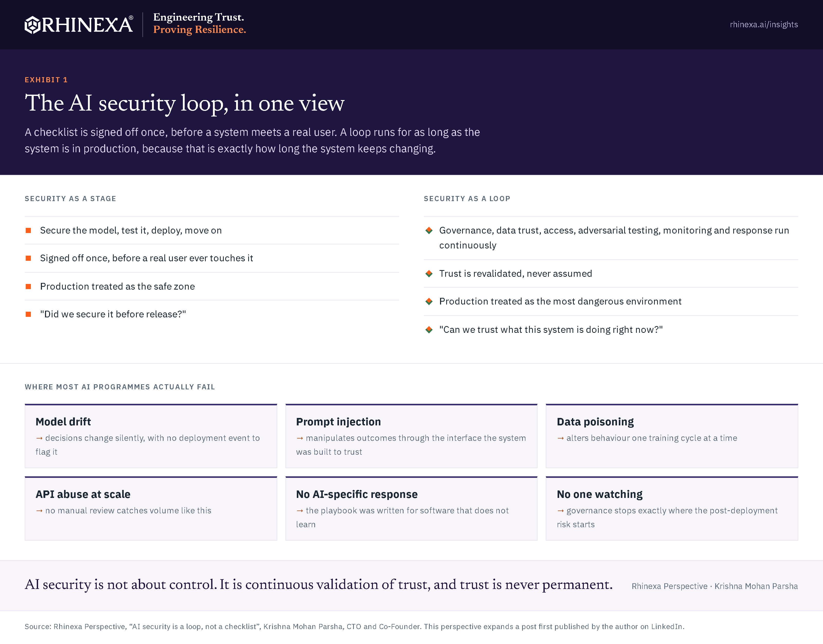Select the API abuse at scale card
Viewport: 823px width, 644px height.
tap(151, 509)
